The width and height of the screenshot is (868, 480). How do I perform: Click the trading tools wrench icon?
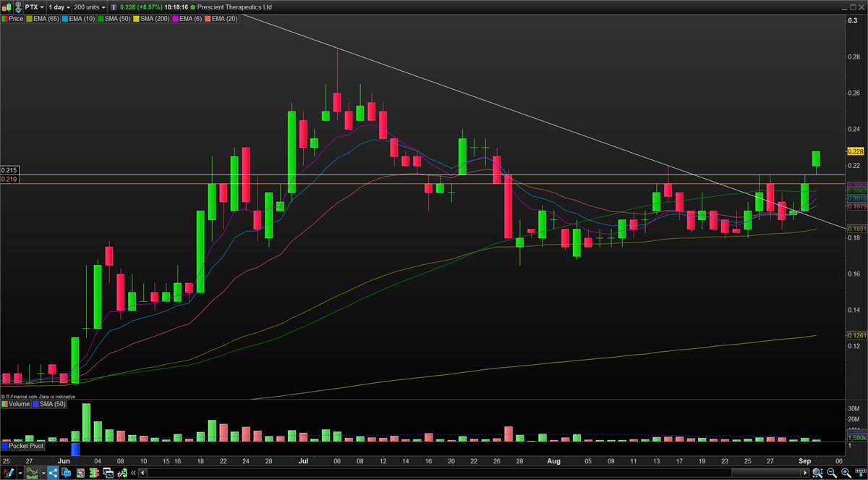tap(122, 473)
